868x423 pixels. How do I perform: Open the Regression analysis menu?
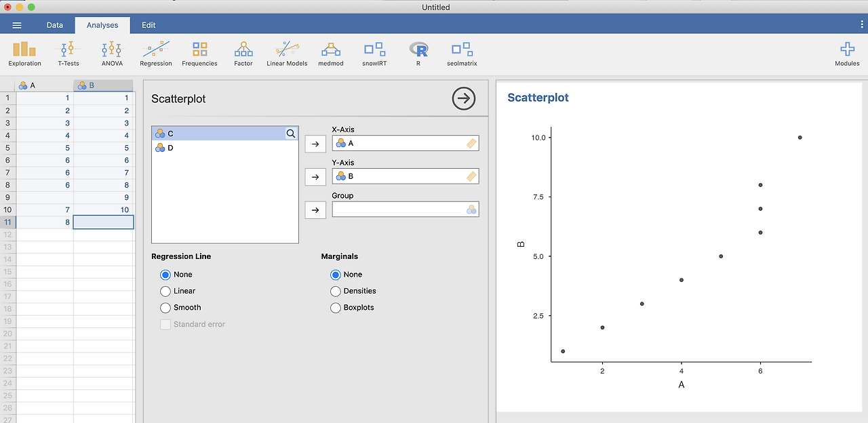coord(156,54)
